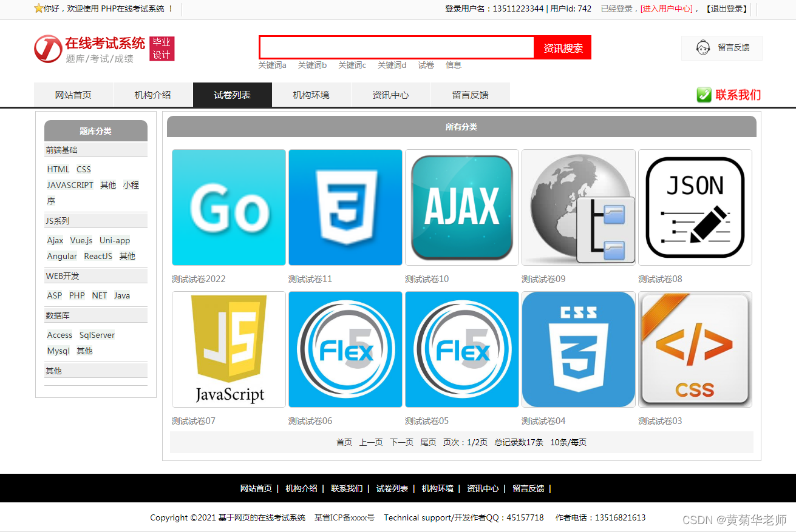Open the 机构介绍 tab
The height and width of the screenshot is (532, 796).
click(152, 95)
